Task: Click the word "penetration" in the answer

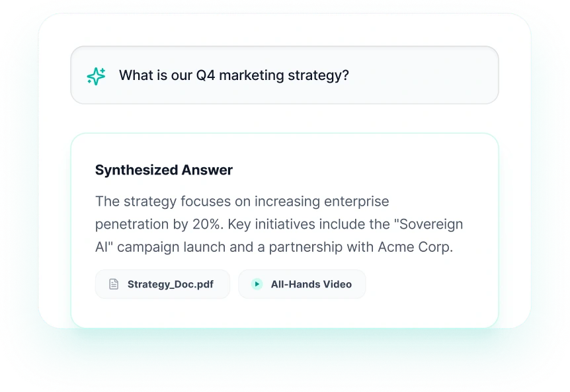Action: (x=132, y=224)
